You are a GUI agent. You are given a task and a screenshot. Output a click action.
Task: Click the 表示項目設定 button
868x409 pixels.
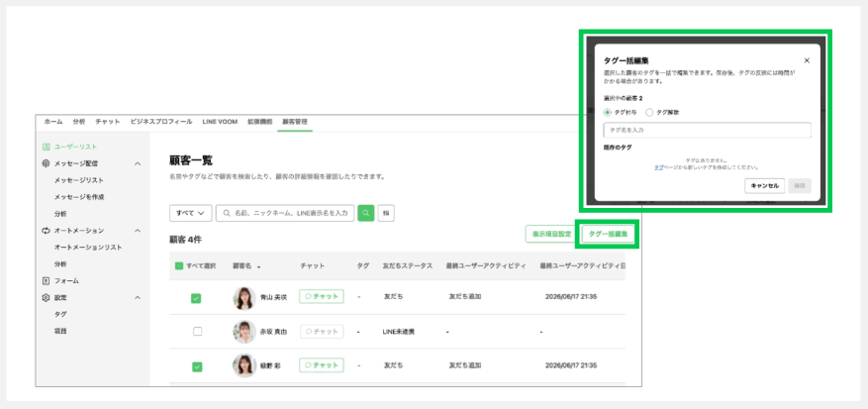tap(551, 234)
